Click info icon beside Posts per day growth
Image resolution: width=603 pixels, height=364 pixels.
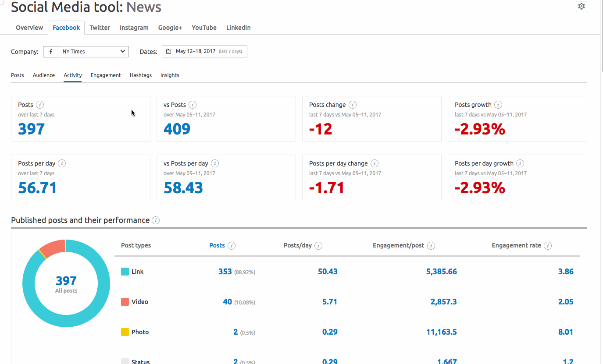tap(520, 163)
